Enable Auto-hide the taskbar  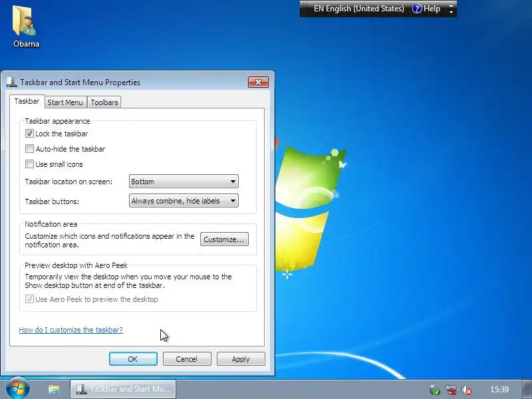tap(29, 148)
